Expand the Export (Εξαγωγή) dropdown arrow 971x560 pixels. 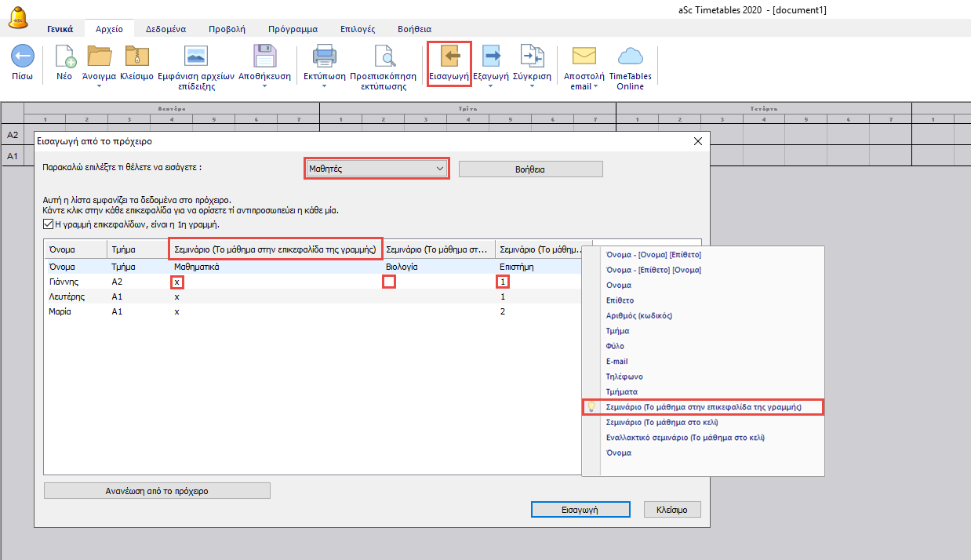[491, 86]
